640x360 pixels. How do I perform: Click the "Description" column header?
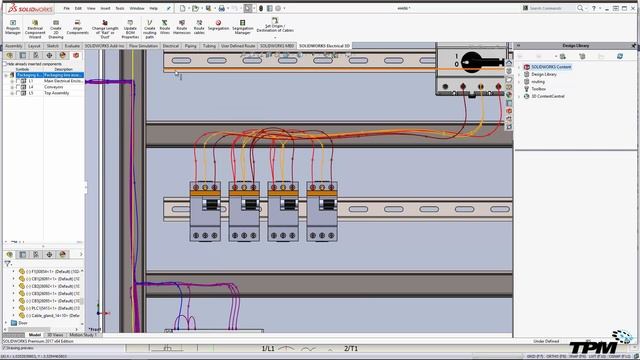63,69
